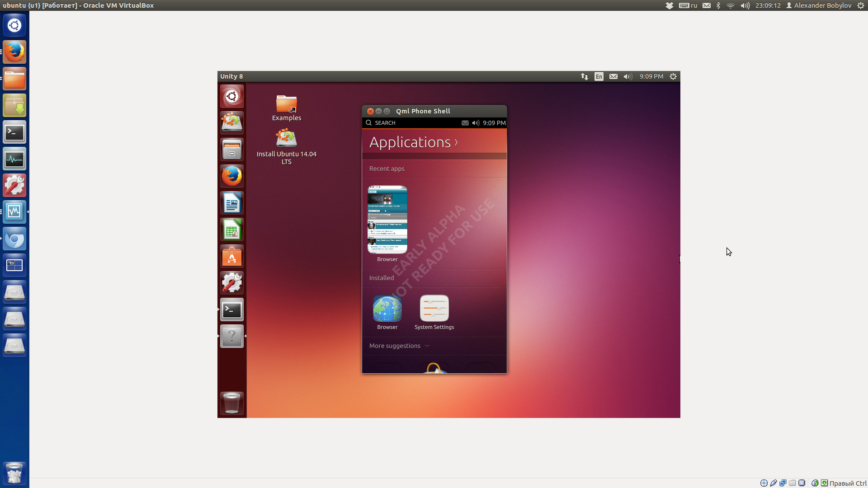This screenshot has width=868, height=488.
Task: Open Chromium from the host launcher
Action: click(14, 239)
